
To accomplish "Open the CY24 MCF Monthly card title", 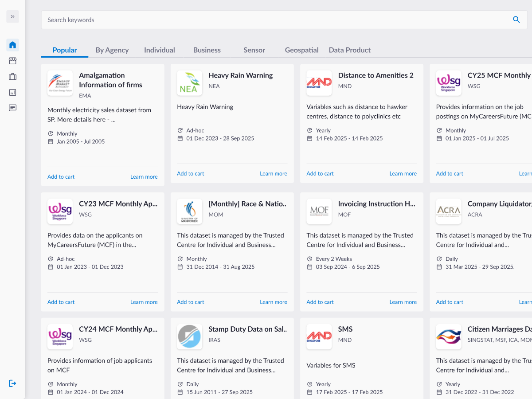I will pyautogui.click(x=118, y=329).
